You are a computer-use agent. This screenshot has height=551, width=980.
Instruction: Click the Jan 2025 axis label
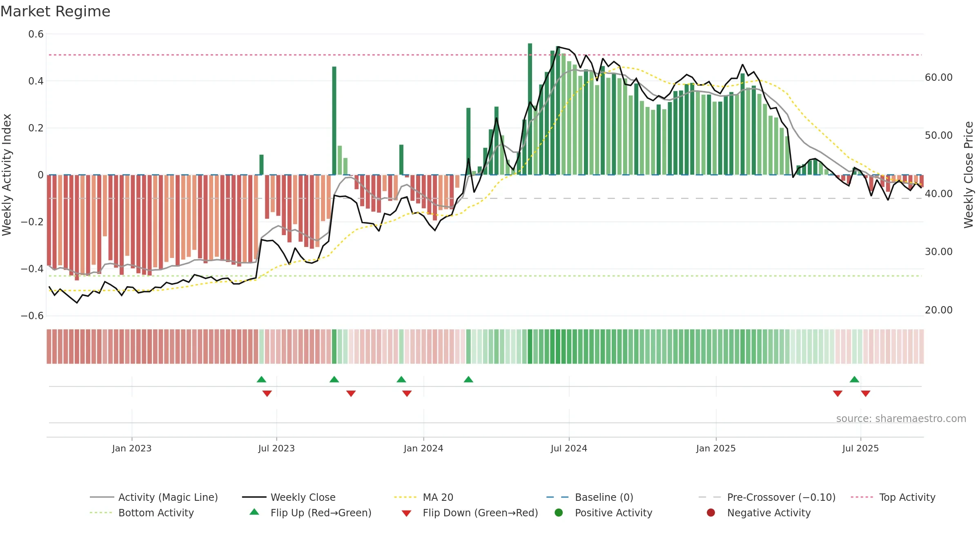coord(716,448)
